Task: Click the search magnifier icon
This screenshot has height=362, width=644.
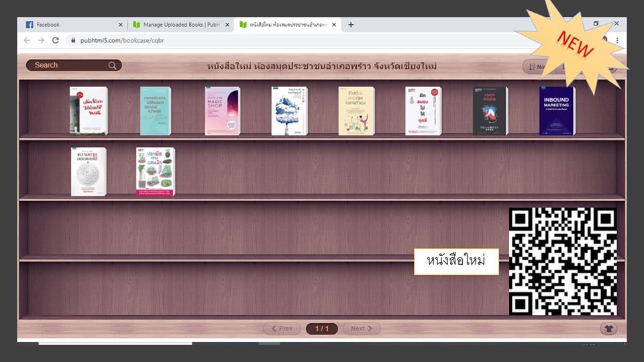Action: pos(112,65)
